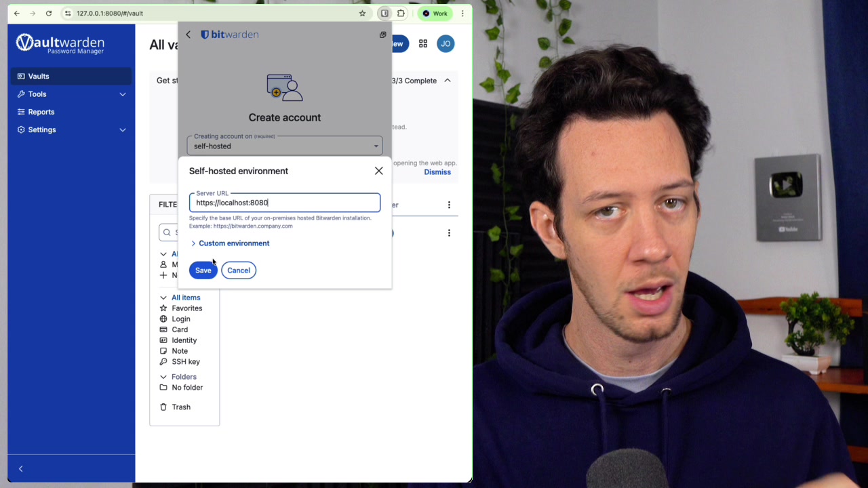This screenshot has width=868, height=488.
Task: Go back in the Bitwarden popup
Action: click(x=189, y=35)
